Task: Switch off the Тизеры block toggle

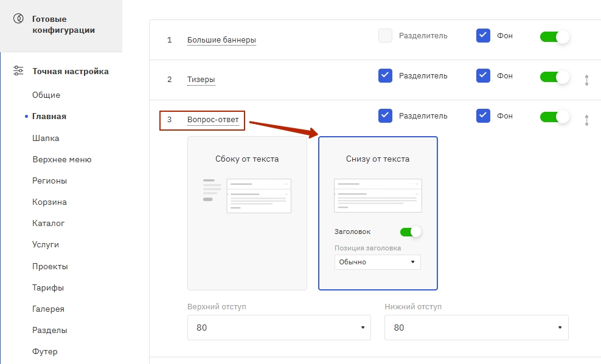Action: pos(554,77)
